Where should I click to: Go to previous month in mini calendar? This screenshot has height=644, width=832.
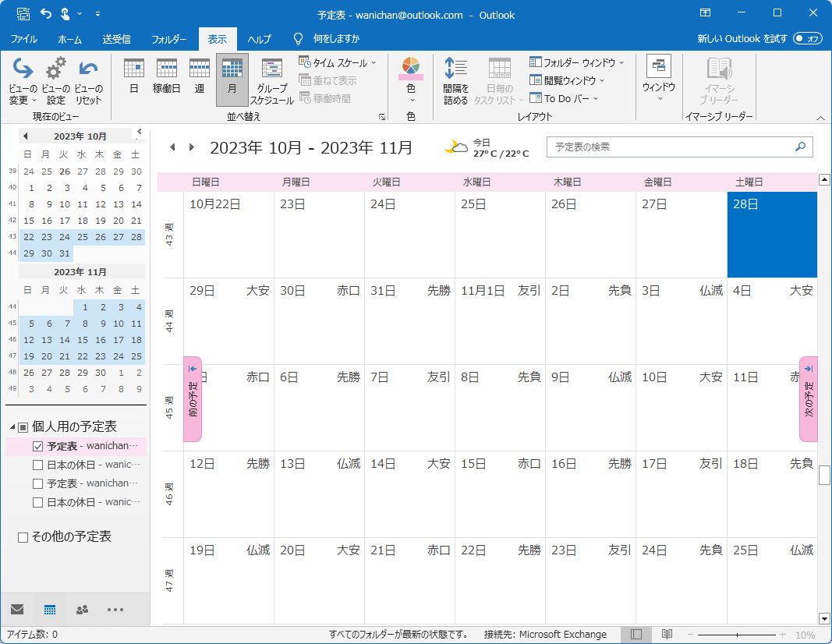point(25,136)
